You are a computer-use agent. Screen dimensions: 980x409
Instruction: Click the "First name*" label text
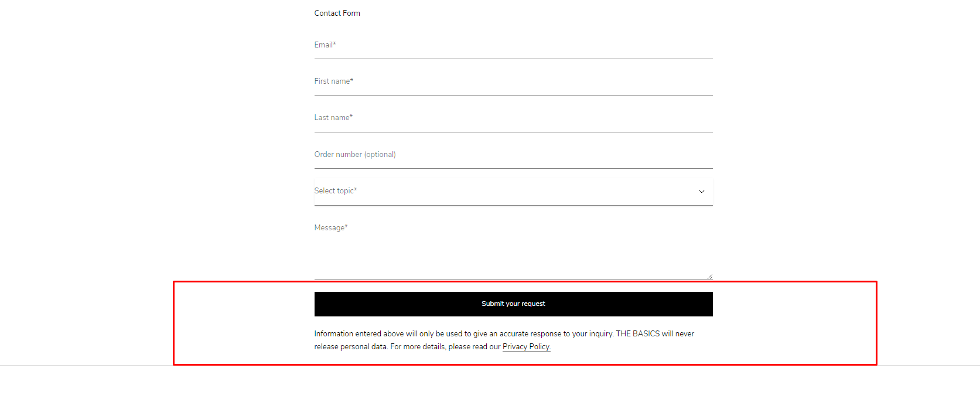333,81
